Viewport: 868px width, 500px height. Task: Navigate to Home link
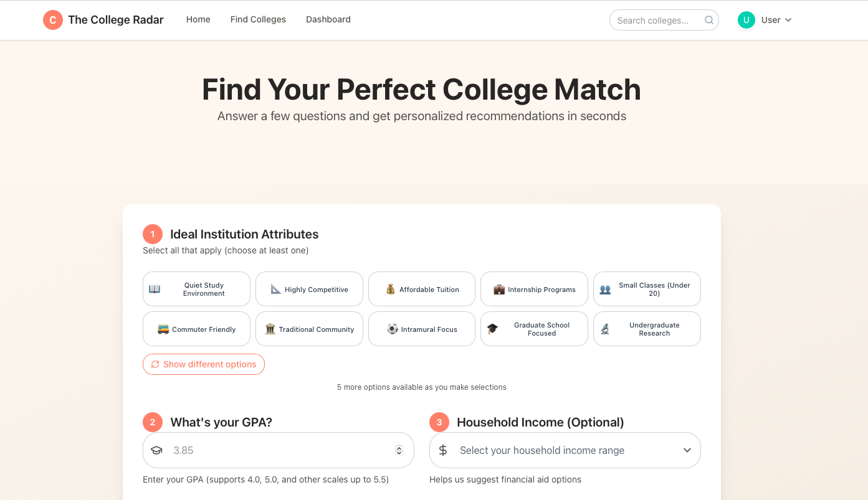click(198, 20)
